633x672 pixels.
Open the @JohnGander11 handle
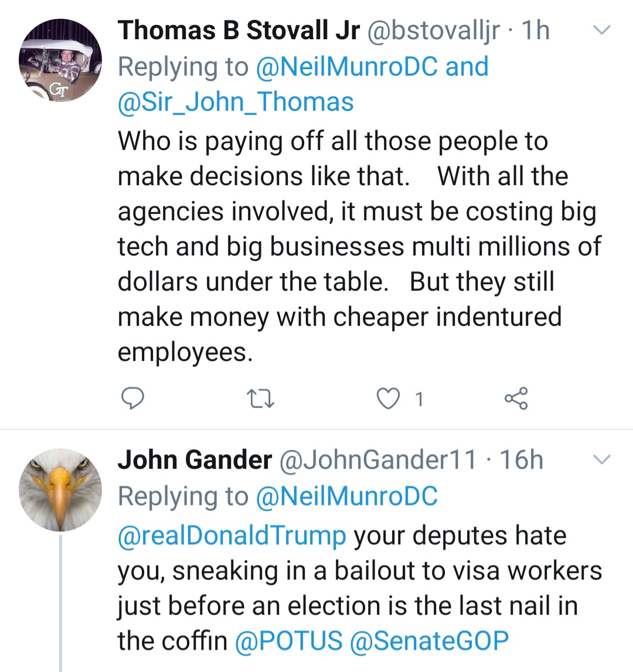point(379,460)
